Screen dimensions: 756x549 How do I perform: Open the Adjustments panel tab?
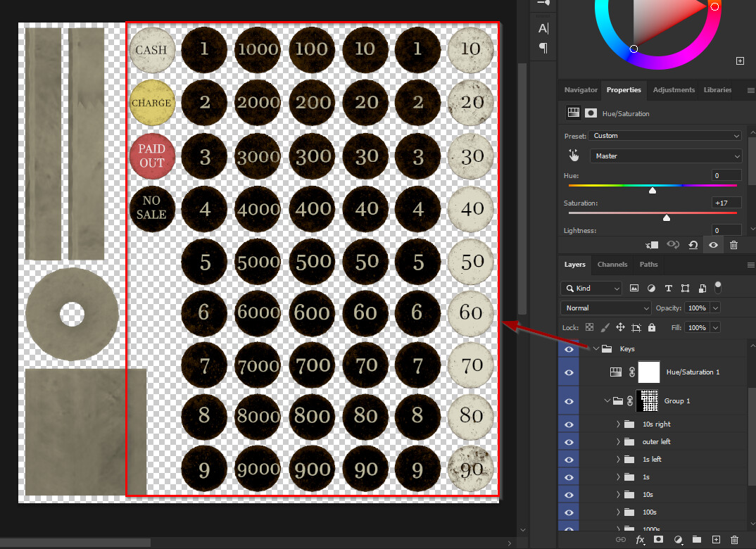coord(674,90)
